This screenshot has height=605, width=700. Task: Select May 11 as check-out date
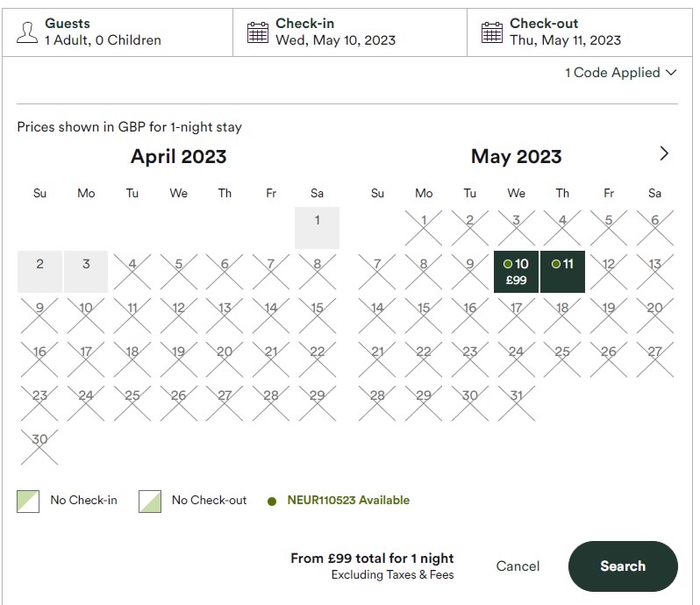click(x=562, y=271)
